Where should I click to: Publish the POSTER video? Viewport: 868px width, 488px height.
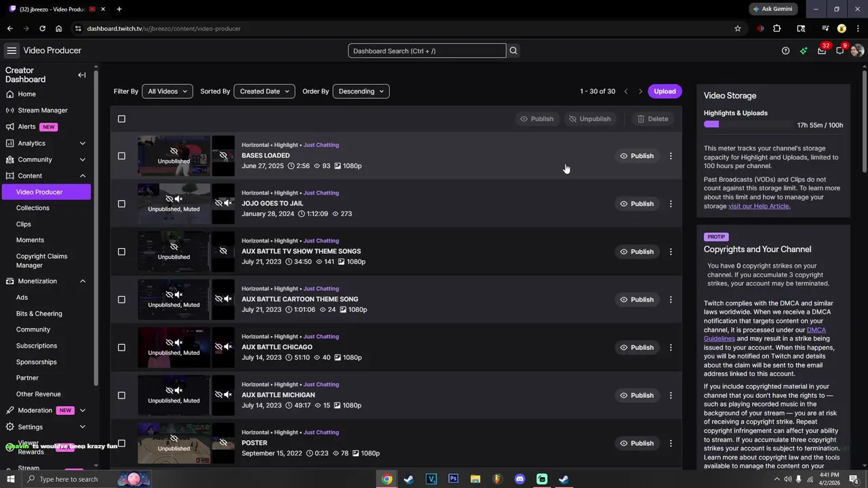[637, 443]
